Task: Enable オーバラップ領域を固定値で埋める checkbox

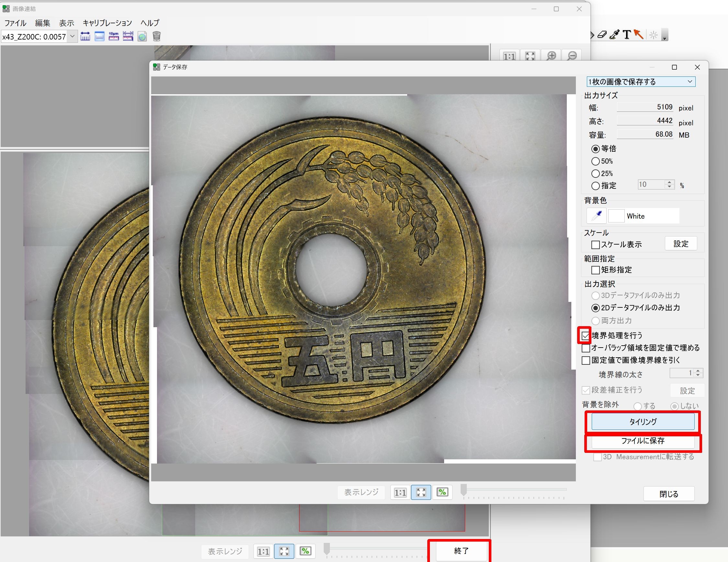Action: point(586,348)
